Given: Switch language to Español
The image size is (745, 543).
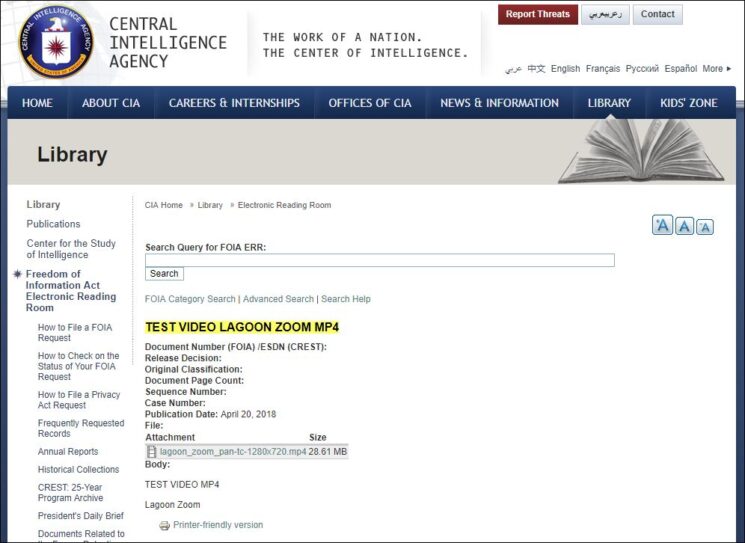Looking at the screenshot, I should pyautogui.click(x=680, y=69).
